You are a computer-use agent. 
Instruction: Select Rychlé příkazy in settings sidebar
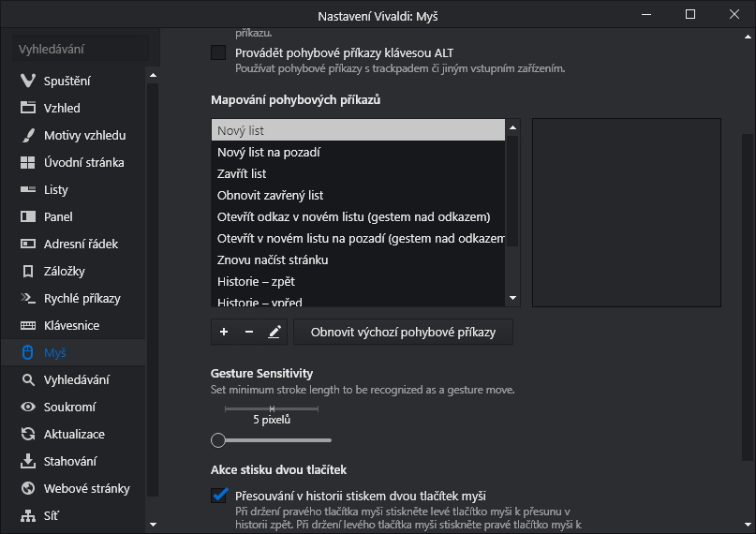click(82, 298)
